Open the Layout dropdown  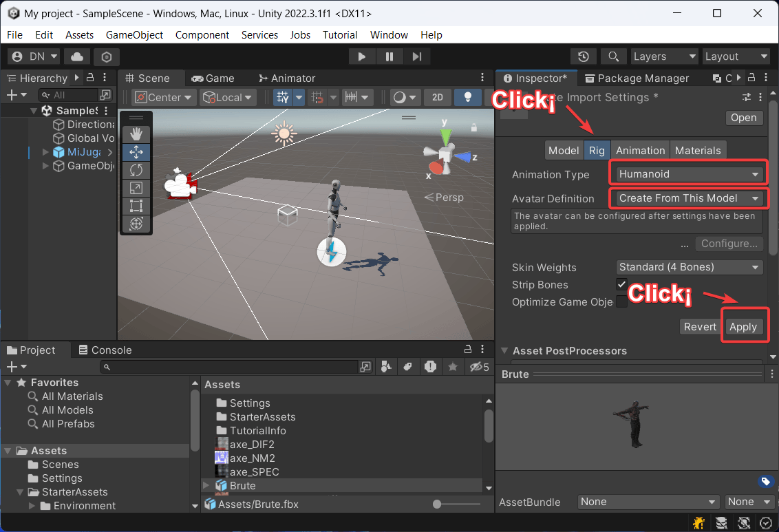[736, 56]
